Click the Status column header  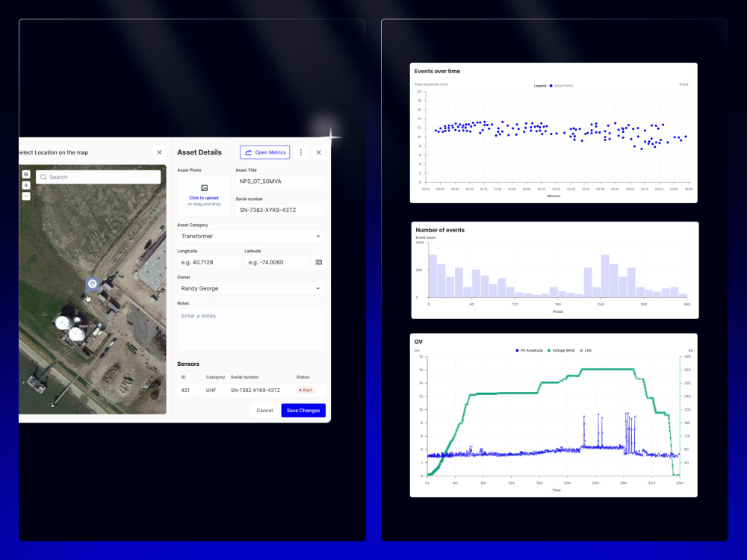pos(303,377)
